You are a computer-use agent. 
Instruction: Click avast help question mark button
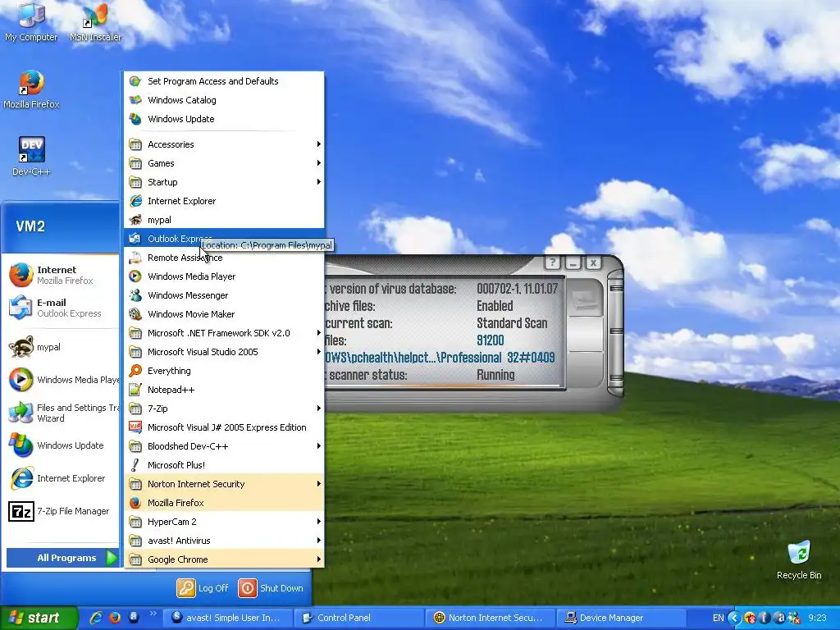pyautogui.click(x=552, y=262)
